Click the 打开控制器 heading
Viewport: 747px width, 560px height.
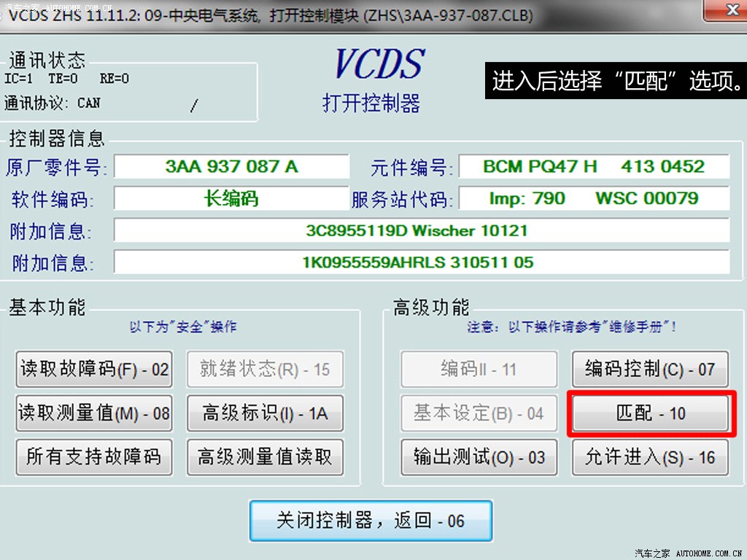point(371,103)
